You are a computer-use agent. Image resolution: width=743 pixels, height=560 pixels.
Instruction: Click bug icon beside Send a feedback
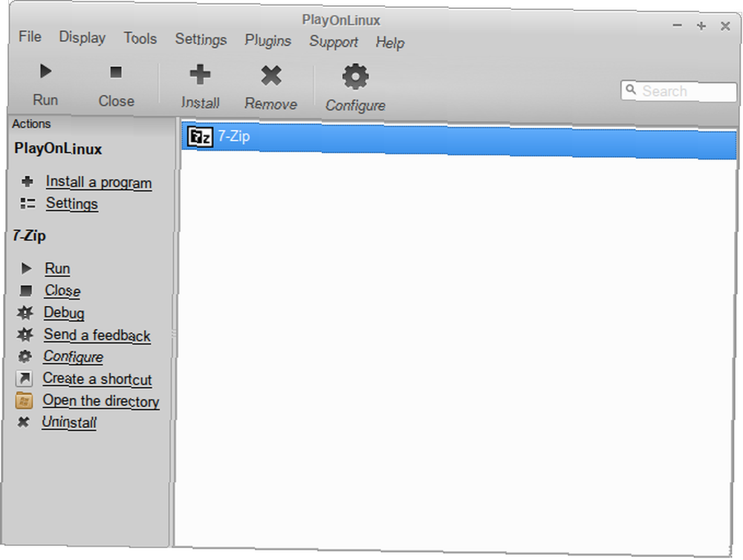tap(25, 334)
